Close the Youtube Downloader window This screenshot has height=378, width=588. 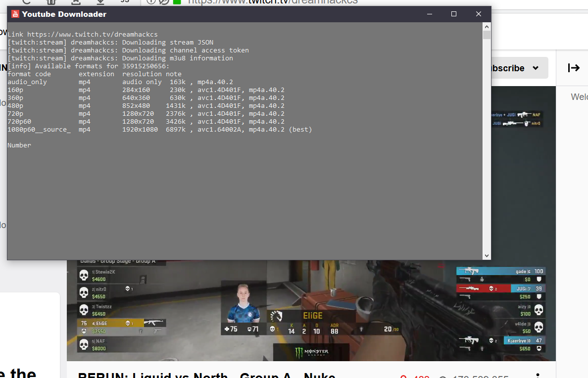[479, 14]
